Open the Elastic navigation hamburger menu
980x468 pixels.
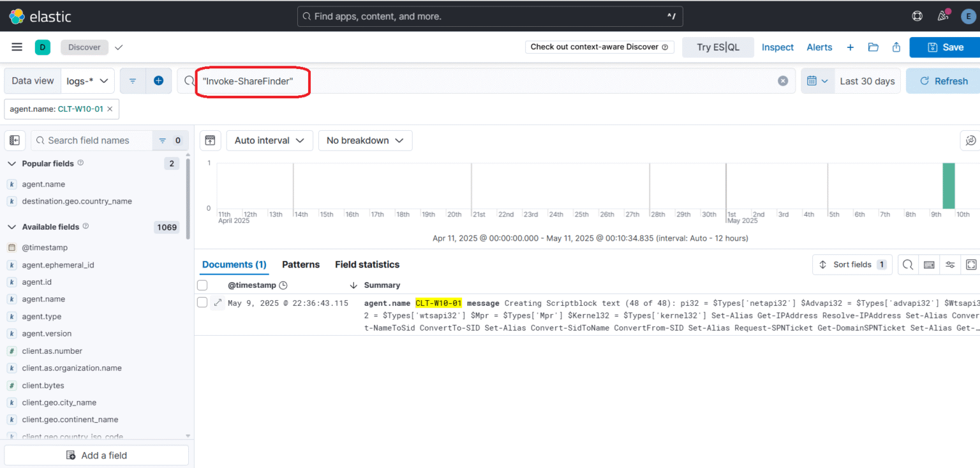17,47
